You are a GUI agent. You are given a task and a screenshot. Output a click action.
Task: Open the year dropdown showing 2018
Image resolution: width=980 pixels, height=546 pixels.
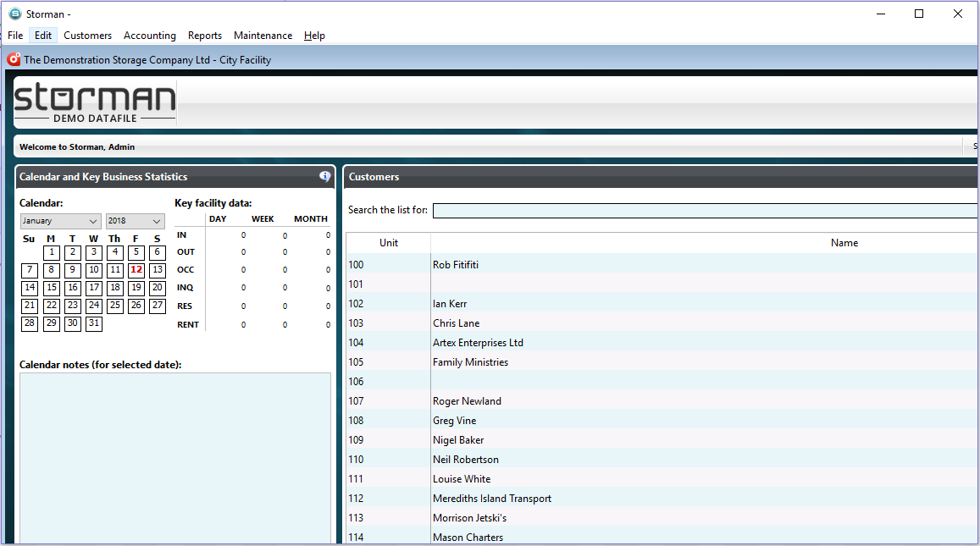pos(135,221)
